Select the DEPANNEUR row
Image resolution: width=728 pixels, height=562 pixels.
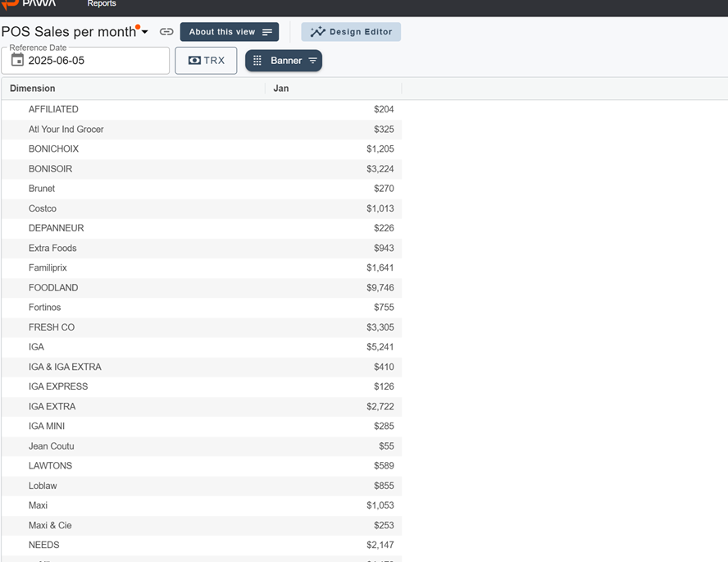coord(202,228)
